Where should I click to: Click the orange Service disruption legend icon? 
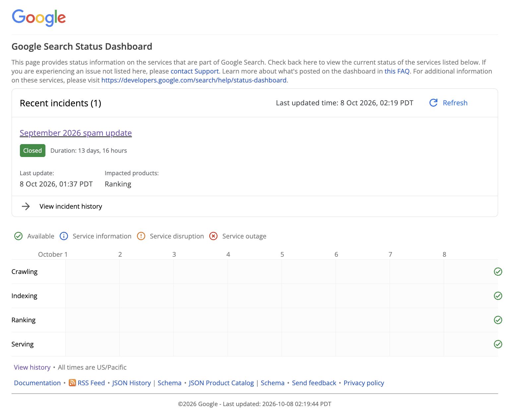(141, 236)
